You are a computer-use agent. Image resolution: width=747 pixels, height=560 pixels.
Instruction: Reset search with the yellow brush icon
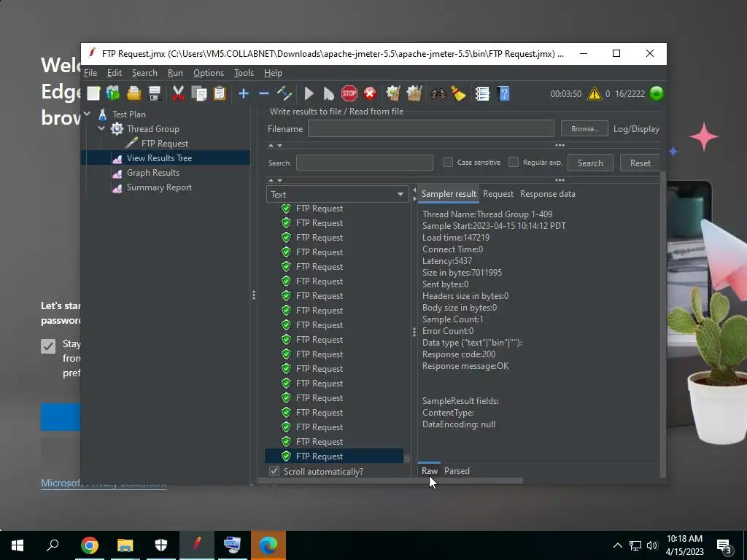pyautogui.click(x=458, y=93)
